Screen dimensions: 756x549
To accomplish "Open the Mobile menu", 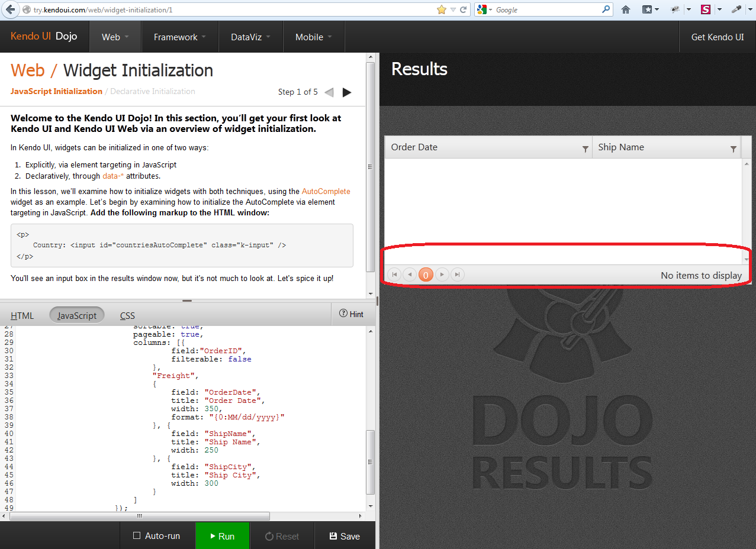I will (314, 37).
